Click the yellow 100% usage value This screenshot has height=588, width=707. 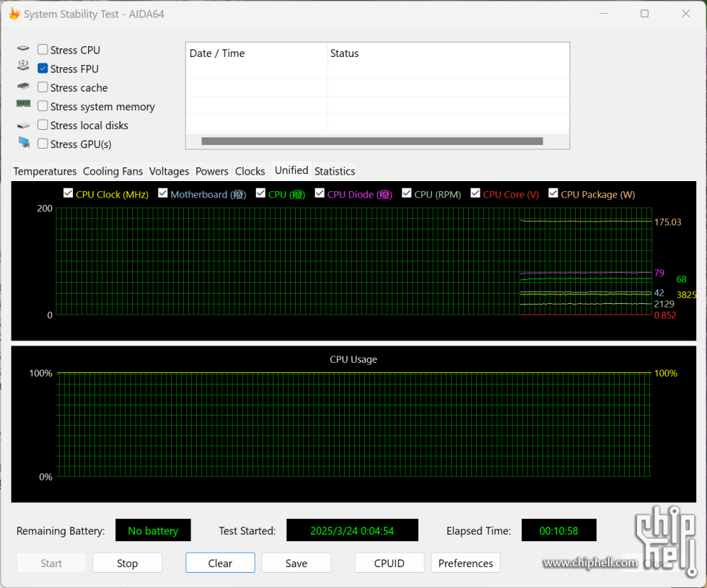pyautogui.click(x=665, y=374)
